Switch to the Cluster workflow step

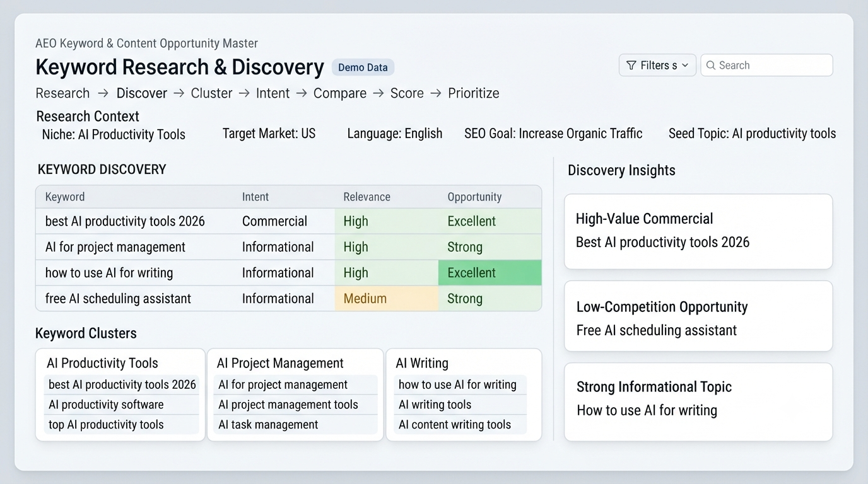coord(211,93)
